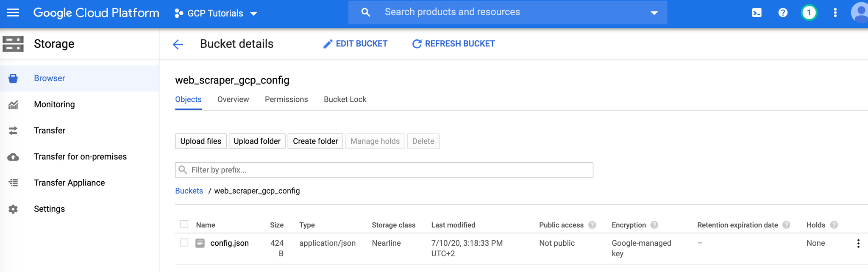Click EDIT BUCKET text link

click(x=362, y=44)
